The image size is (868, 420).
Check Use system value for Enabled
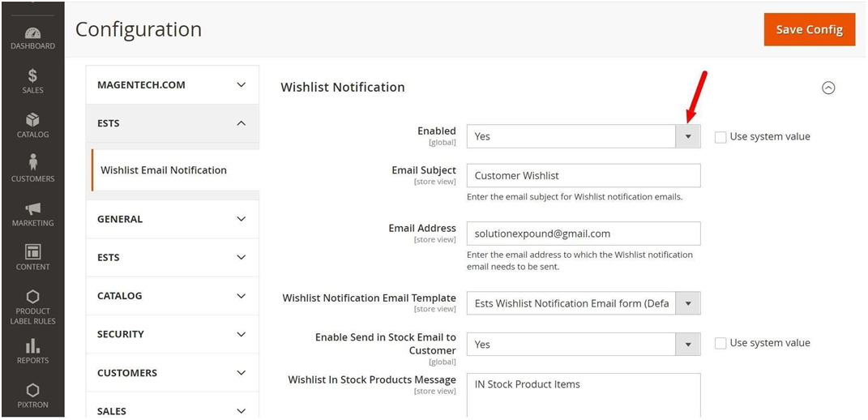pos(720,137)
